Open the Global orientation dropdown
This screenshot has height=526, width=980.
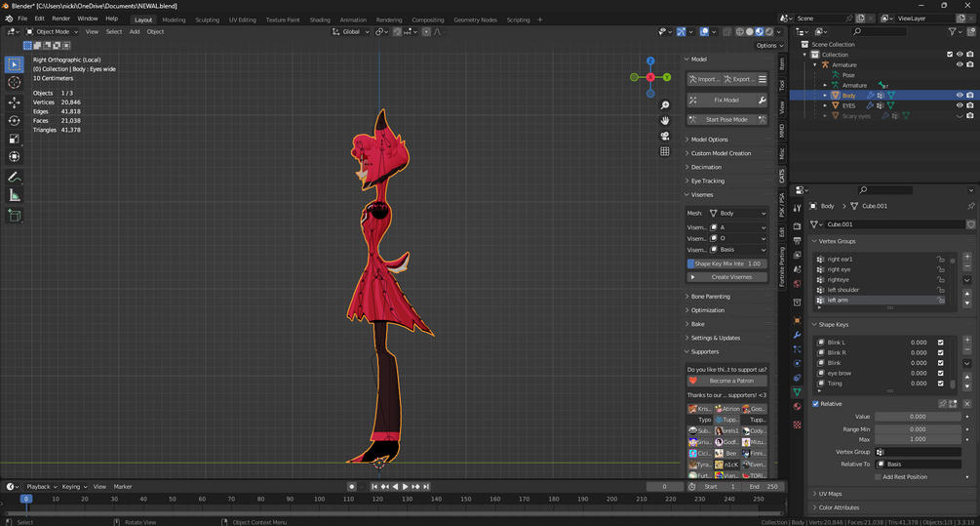[351, 32]
